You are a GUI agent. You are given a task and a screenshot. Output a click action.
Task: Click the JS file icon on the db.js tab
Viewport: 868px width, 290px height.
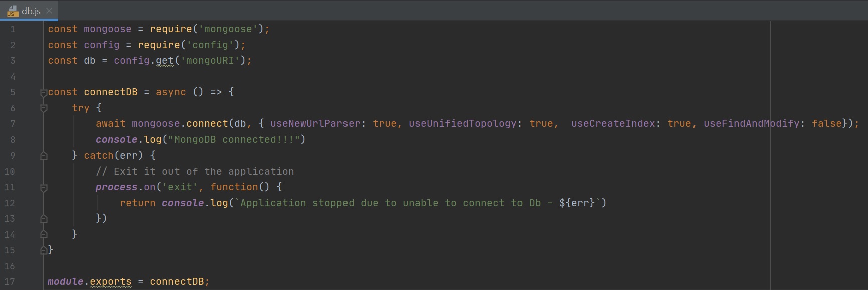click(x=13, y=11)
